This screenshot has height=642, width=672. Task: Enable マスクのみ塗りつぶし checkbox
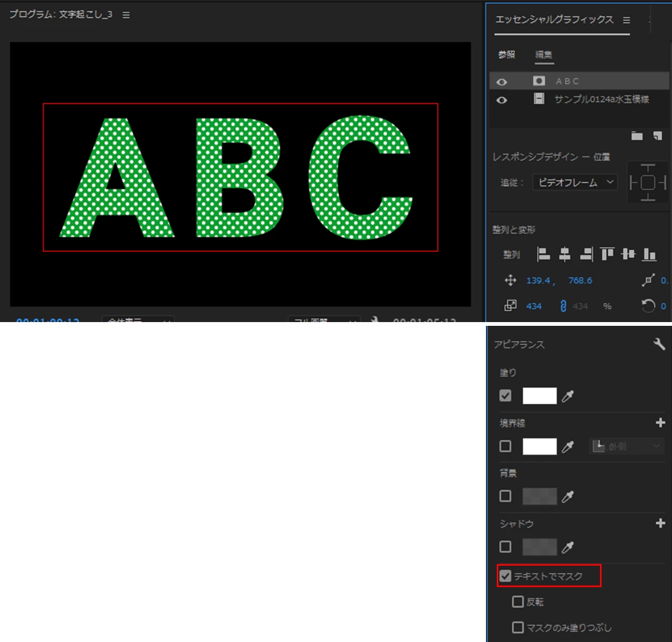pyautogui.click(x=518, y=627)
